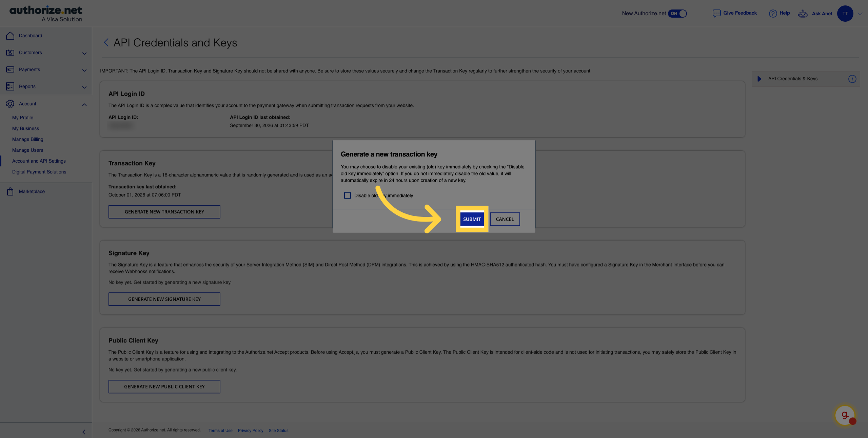Click the Marketplace shopping bag icon

tap(10, 191)
